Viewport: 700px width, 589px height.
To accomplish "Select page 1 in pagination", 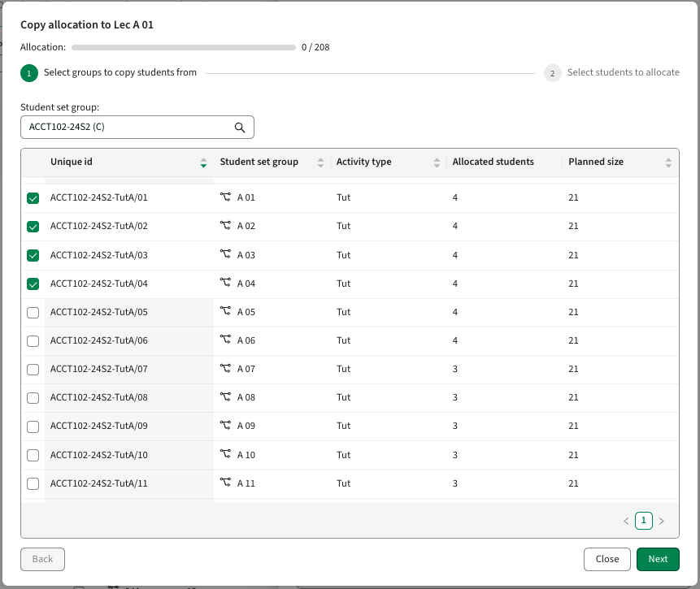I will coord(643,520).
